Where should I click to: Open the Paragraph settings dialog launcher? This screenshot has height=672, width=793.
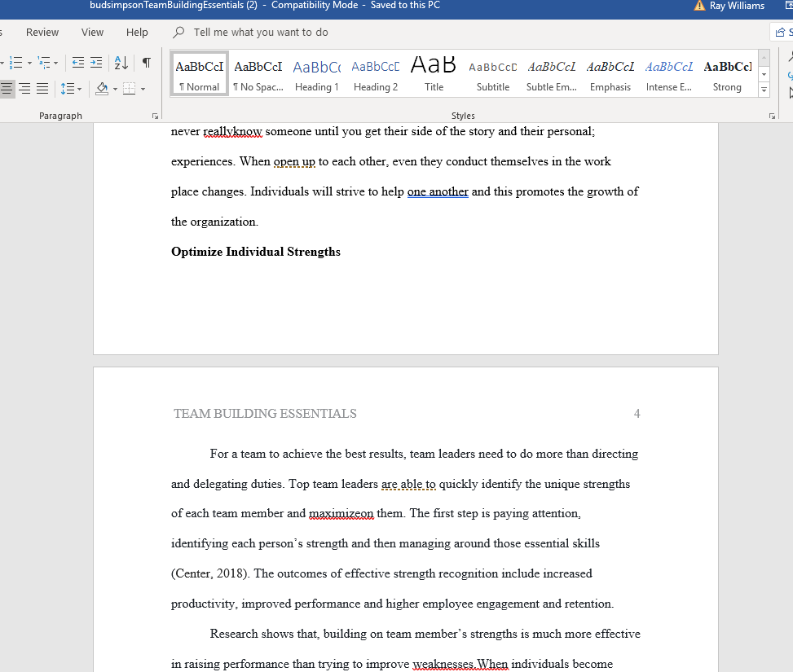click(156, 116)
